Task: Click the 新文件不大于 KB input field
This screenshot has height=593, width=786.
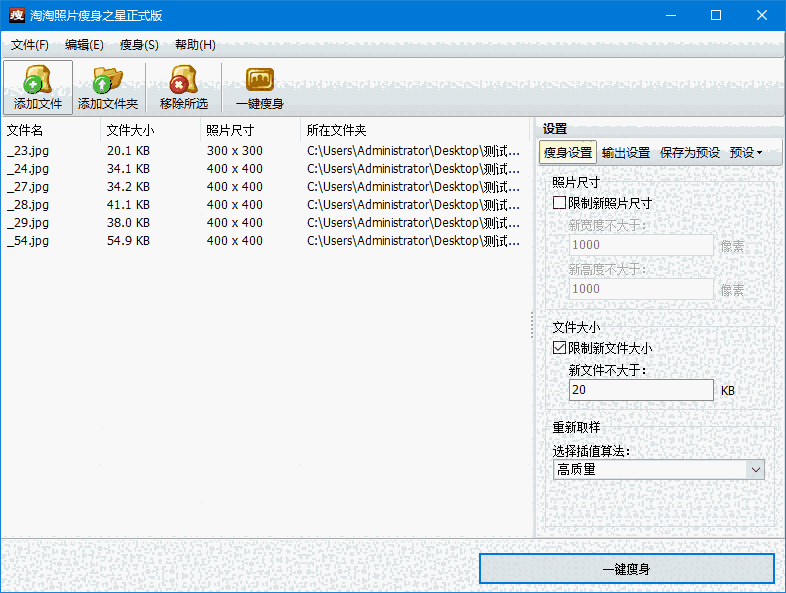Action: 641,390
